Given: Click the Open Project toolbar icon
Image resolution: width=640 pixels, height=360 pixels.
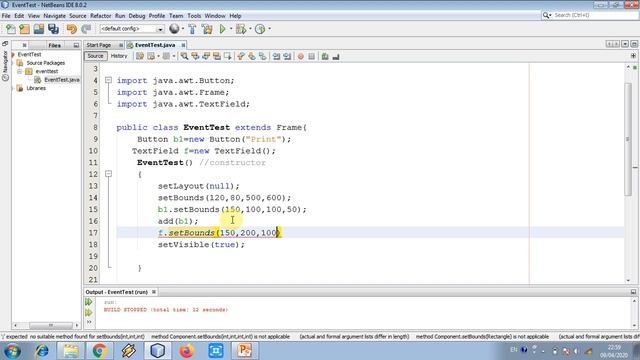Looking at the screenshot, I should tap(39, 29).
